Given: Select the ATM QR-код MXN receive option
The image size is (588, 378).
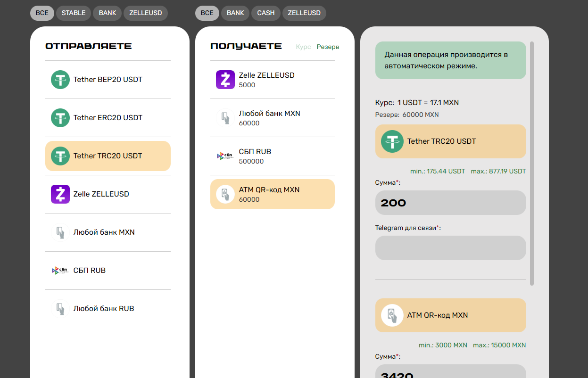Looking at the screenshot, I should [272, 194].
